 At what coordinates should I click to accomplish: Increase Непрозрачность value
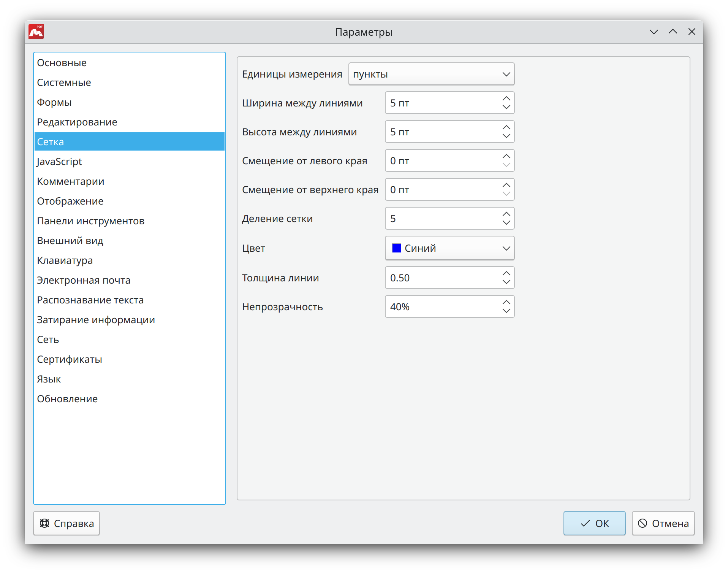click(x=506, y=302)
